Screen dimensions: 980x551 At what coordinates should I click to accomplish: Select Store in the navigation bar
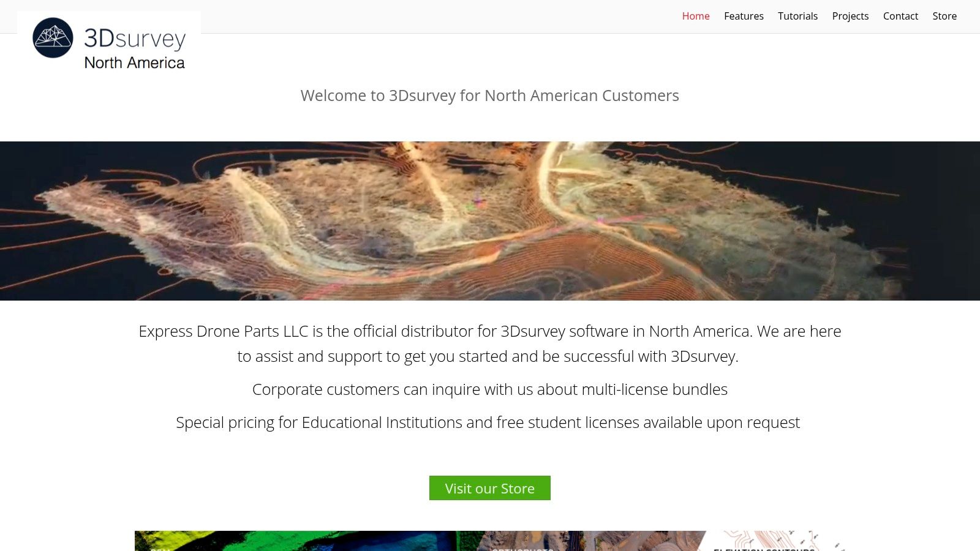point(944,16)
